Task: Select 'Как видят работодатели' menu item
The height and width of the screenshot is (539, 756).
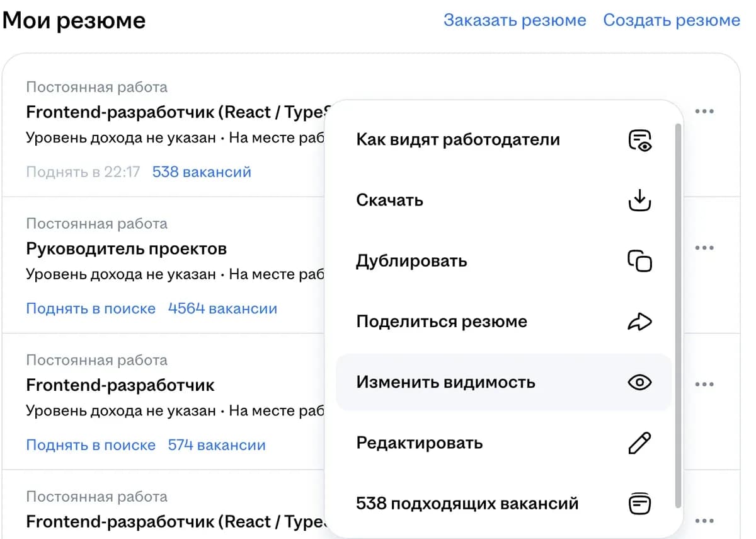Action: (504, 139)
